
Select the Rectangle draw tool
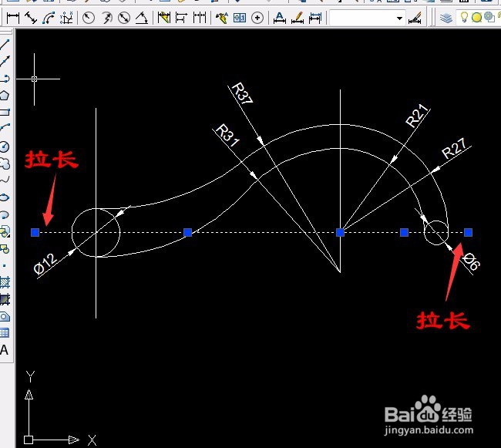click(5, 112)
